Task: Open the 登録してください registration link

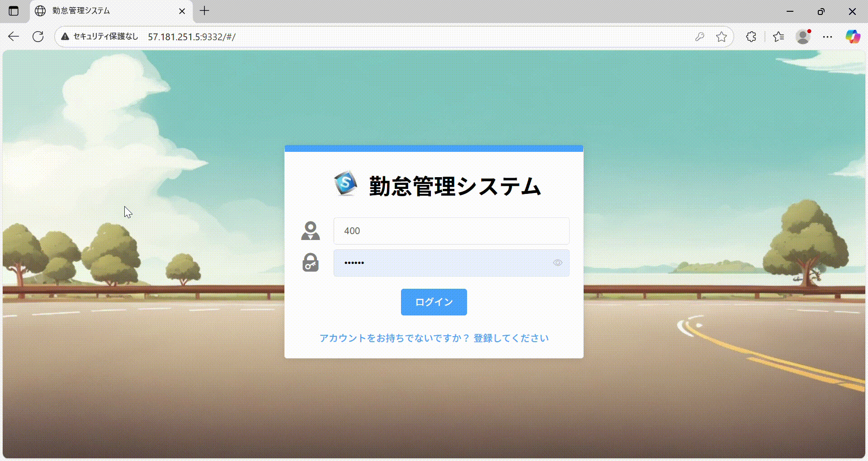Action: tap(511, 338)
